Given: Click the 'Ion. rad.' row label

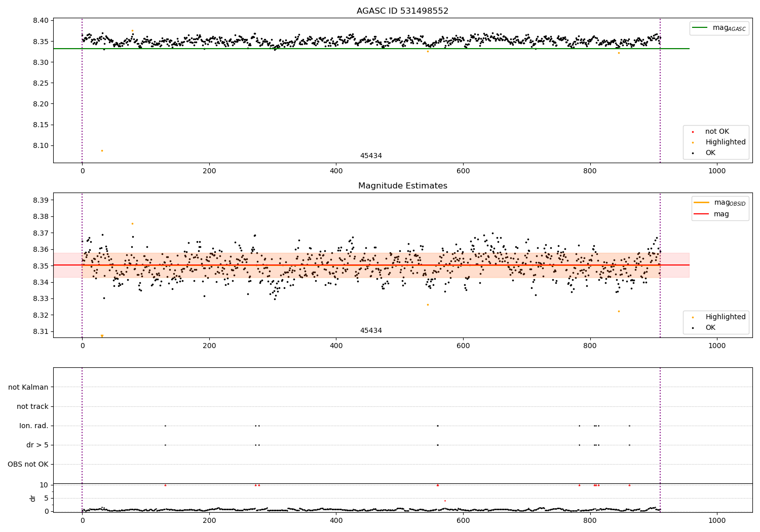Looking at the screenshot, I should point(34,426).
